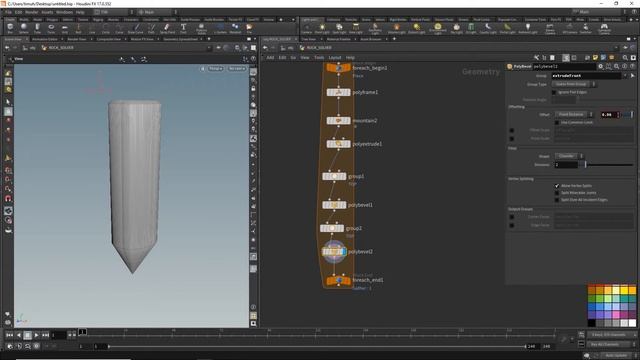Toggle Allow Vertex Splits checkbox
This screenshot has height=360, width=640.
click(x=557, y=186)
